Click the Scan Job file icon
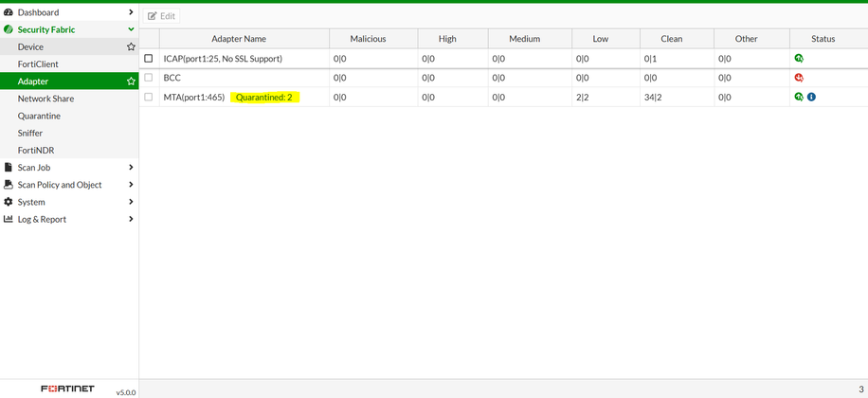Image resolution: width=868 pixels, height=398 pixels. (8, 167)
